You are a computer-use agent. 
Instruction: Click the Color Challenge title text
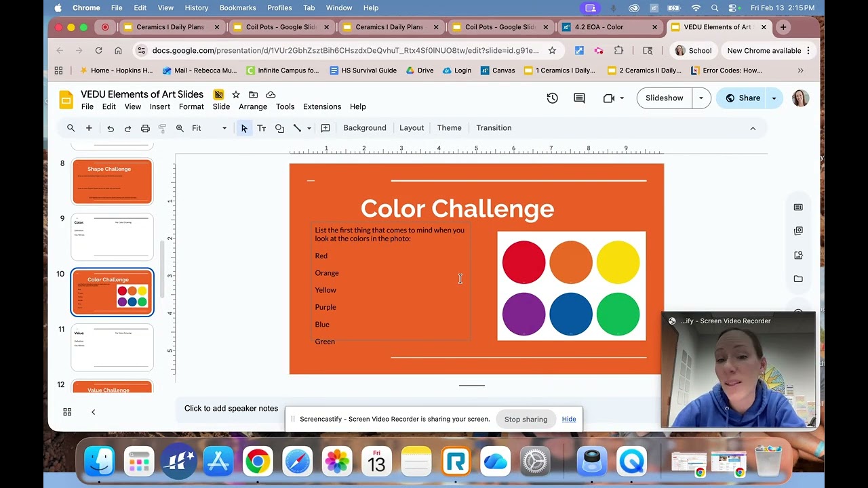pos(457,209)
